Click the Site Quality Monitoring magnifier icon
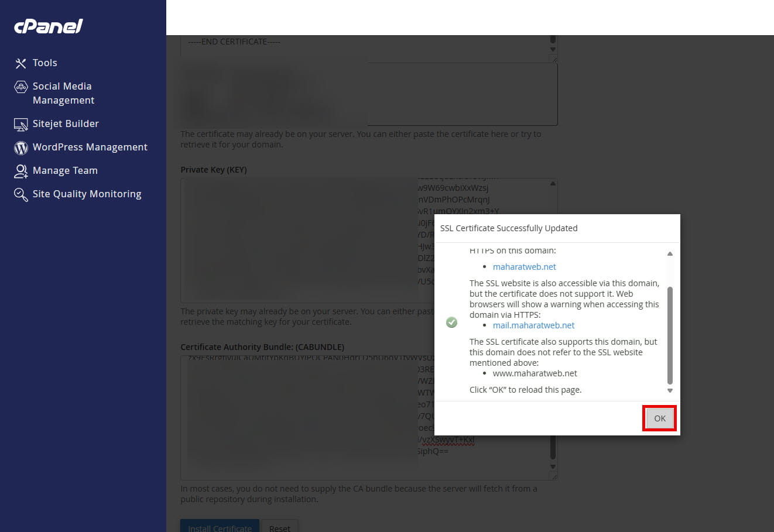This screenshot has height=532, width=774. click(20, 195)
